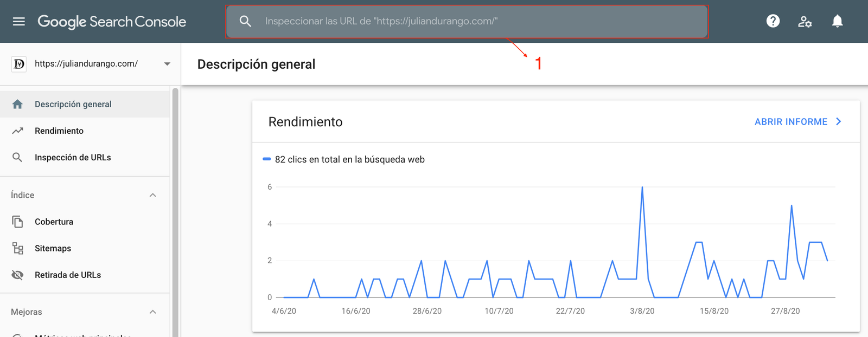This screenshot has height=337, width=868.
Task: Open notifications with the bell icon
Action: (837, 21)
